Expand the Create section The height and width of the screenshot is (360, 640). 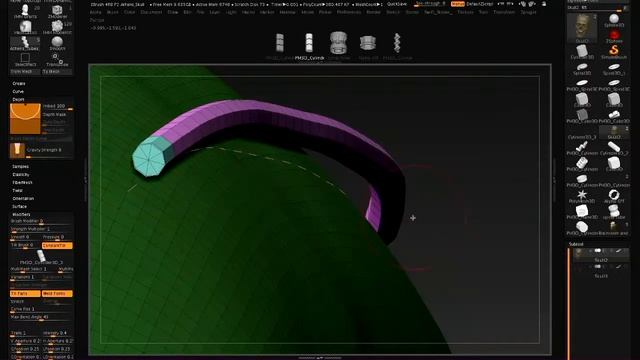pos(19,83)
